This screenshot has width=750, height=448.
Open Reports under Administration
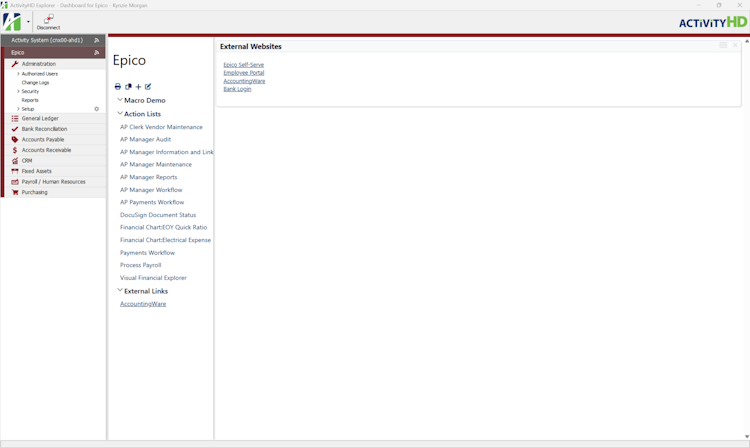pos(30,100)
